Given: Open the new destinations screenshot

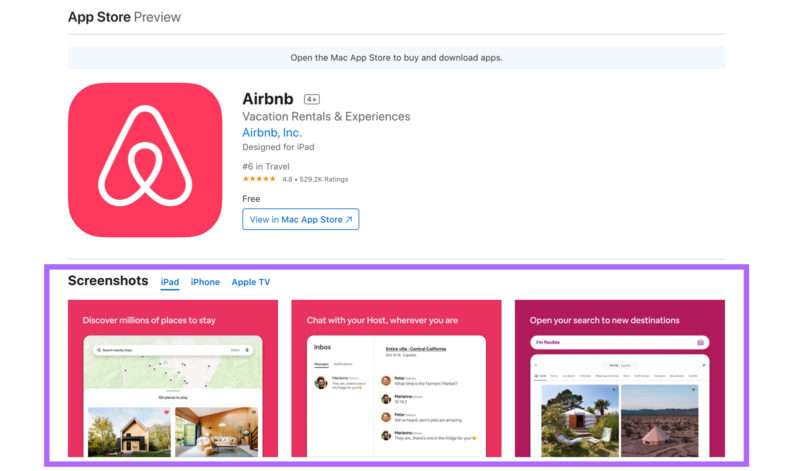Looking at the screenshot, I should point(620,378).
